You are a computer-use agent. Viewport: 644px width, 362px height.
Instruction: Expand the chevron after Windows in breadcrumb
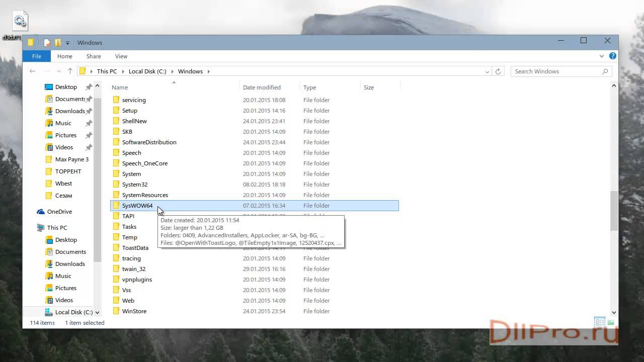[x=208, y=71]
